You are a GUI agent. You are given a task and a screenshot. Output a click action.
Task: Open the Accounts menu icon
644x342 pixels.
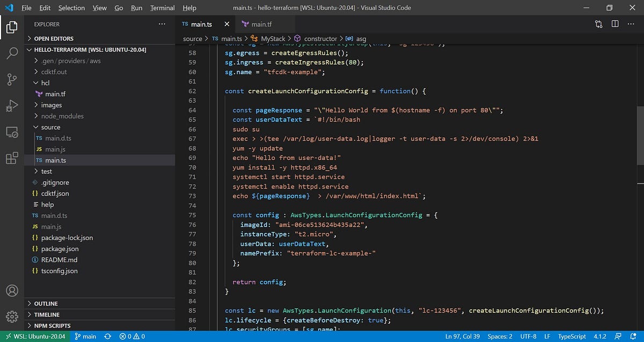tap(12, 291)
